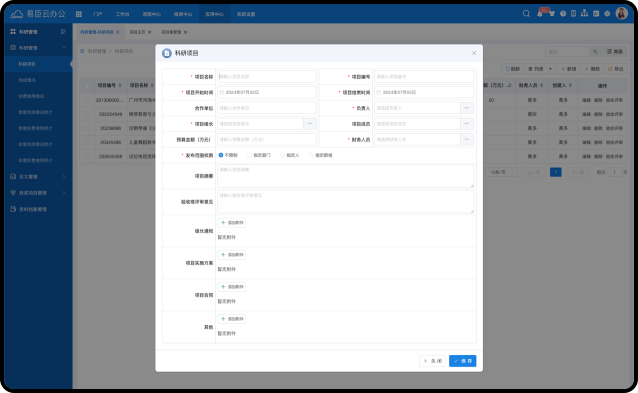
Task: Open the question mark help icon
Action: [563, 14]
